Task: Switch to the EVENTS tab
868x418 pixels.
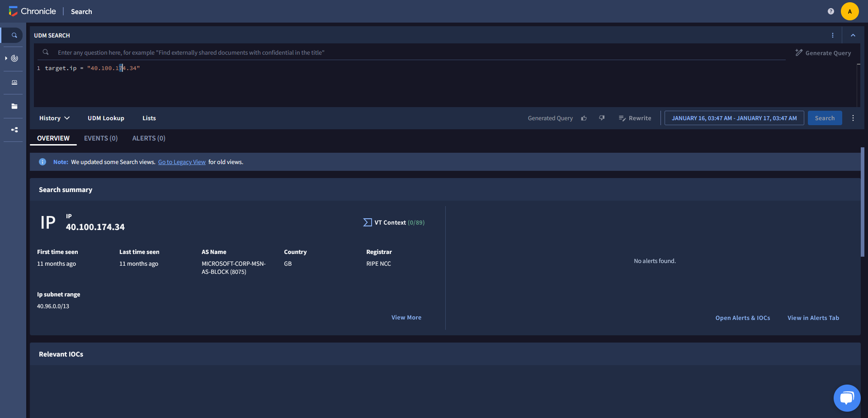Action: tap(100, 138)
